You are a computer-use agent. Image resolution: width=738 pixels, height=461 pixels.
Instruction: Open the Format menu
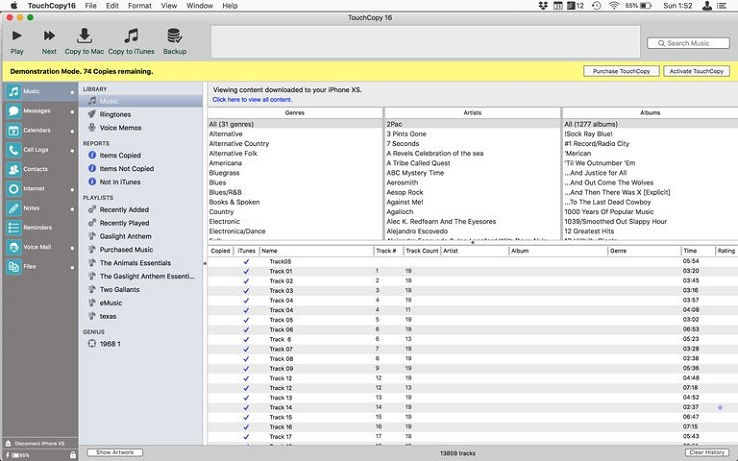point(140,6)
